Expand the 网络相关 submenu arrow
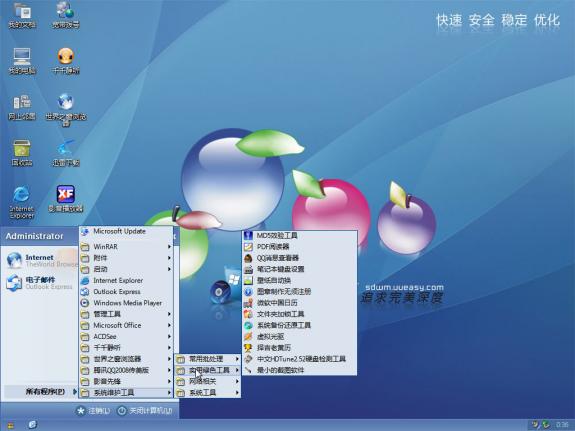 click(237, 381)
